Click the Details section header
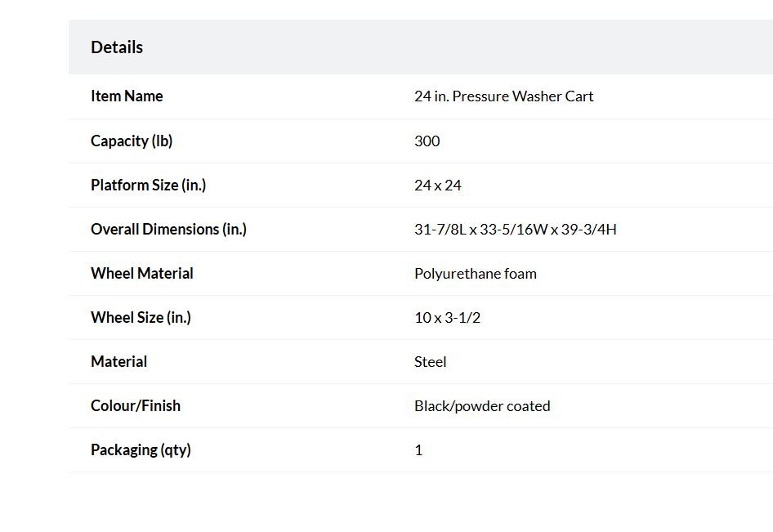 click(117, 47)
